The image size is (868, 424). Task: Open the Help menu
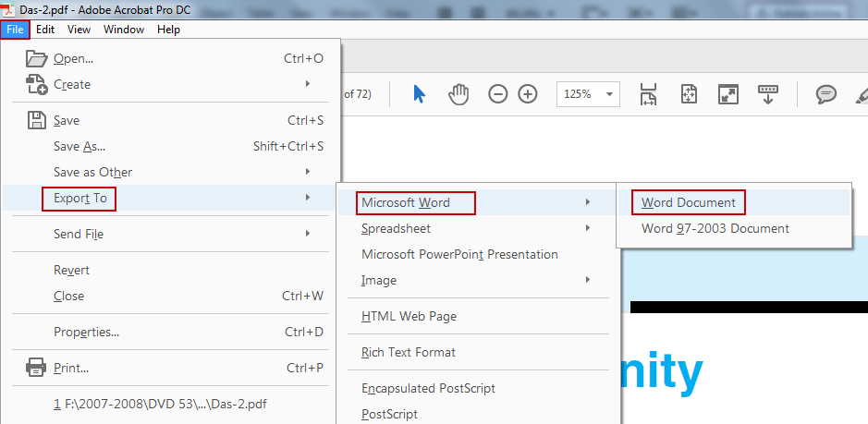pyautogui.click(x=168, y=30)
